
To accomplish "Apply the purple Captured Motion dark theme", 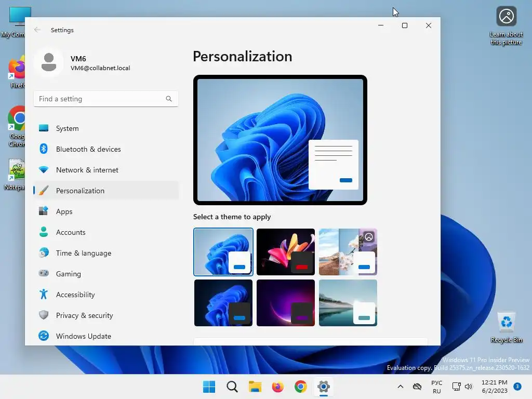I will [286, 303].
